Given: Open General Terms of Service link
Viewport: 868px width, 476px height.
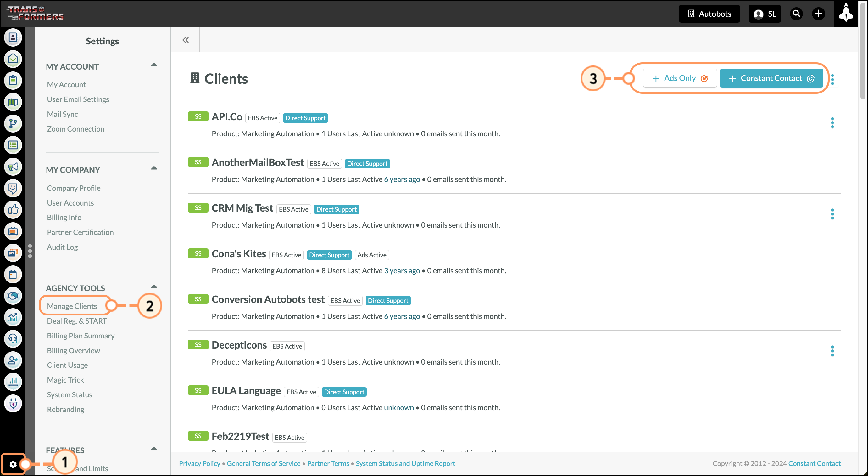Looking at the screenshot, I should (264, 463).
